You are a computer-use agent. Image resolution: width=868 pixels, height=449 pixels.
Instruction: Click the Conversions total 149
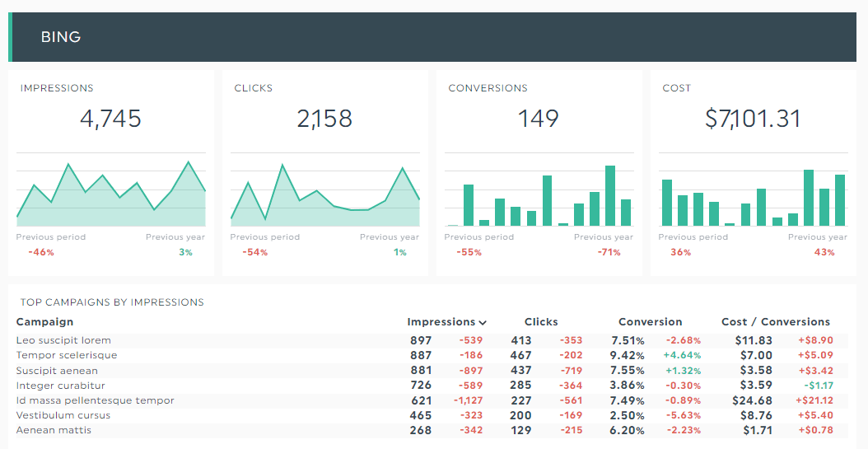click(x=538, y=119)
